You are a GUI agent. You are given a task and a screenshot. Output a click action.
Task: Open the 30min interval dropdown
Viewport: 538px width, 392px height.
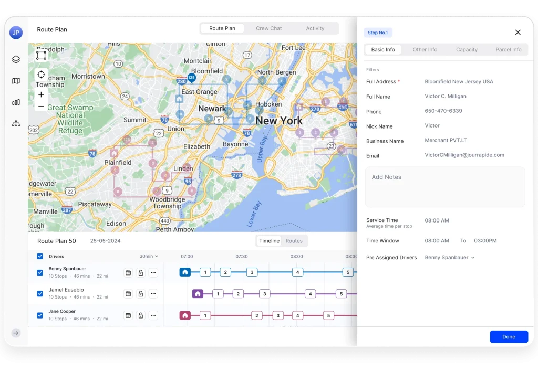pyautogui.click(x=149, y=256)
